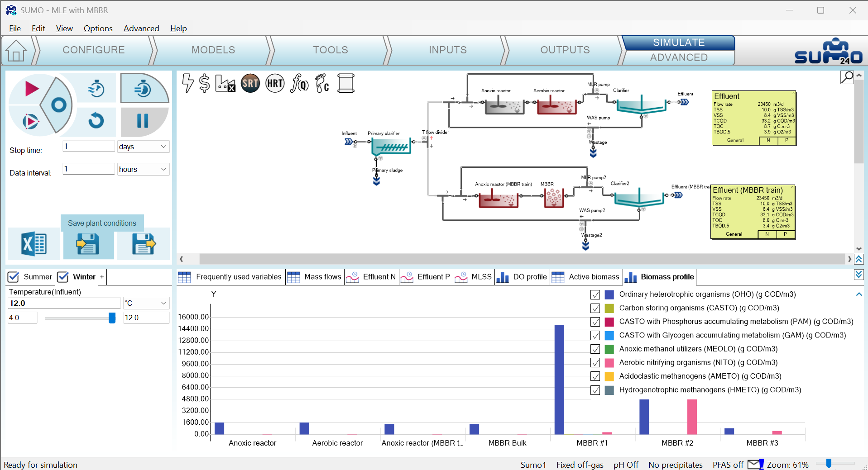This screenshot has height=470, width=868.
Task: Open the temperature unit °C dropdown
Action: (146, 303)
